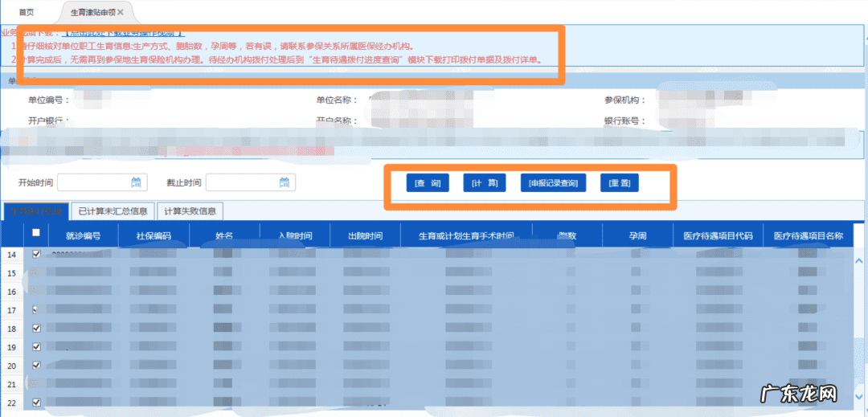Switch to the 首页 tab
The height and width of the screenshot is (417, 868).
tap(27, 13)
